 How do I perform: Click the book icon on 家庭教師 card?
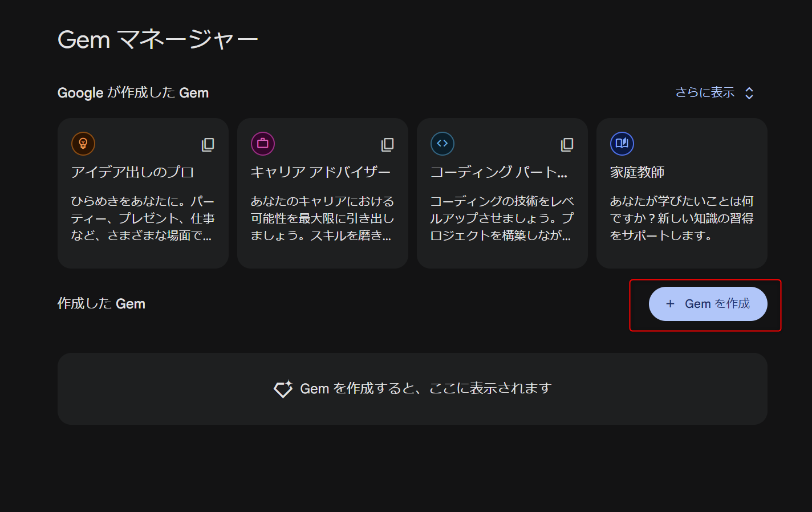click(x=622, y=144)
